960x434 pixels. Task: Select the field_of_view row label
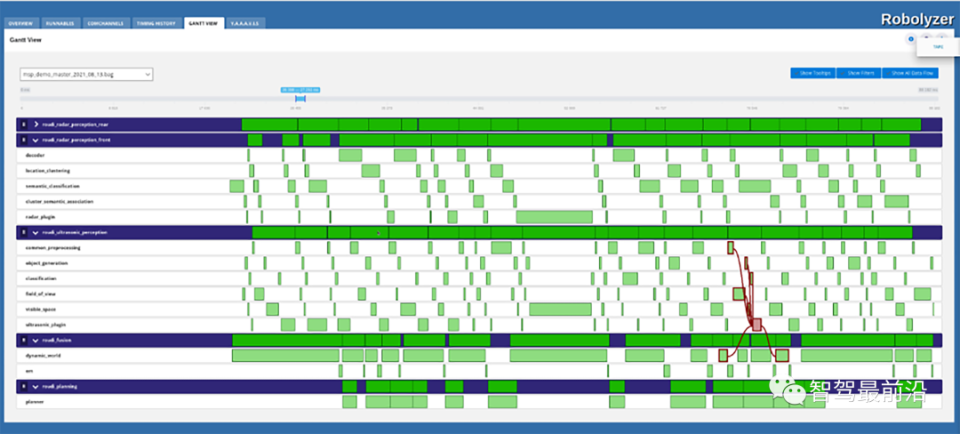point(42,294)
